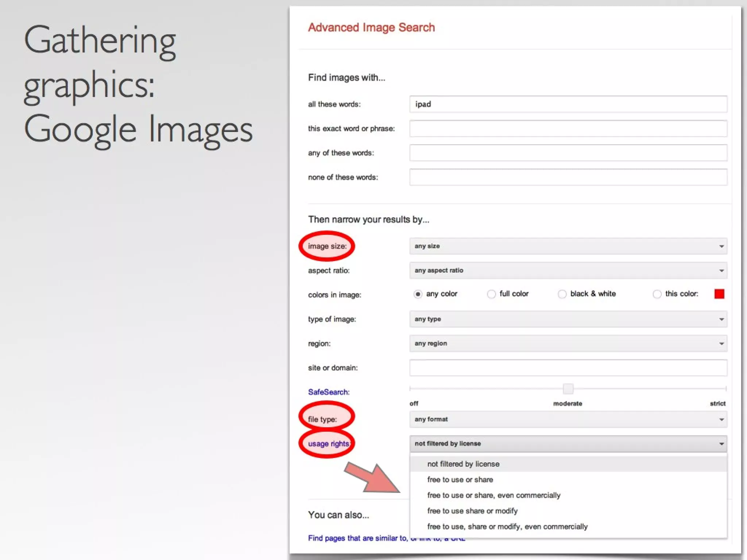This screenshot has height=560, width=747.
Task: Pick 'free to use share or modify'
Action: click(472, 511)
